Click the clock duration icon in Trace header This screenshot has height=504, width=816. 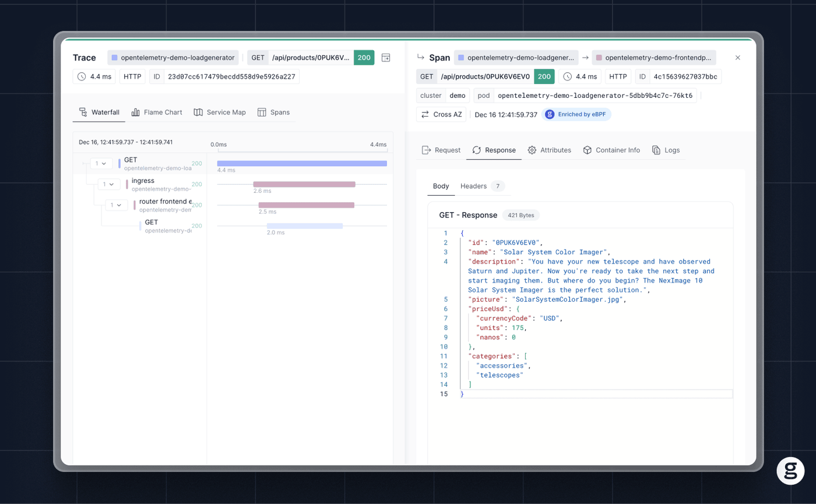[82, 76]
